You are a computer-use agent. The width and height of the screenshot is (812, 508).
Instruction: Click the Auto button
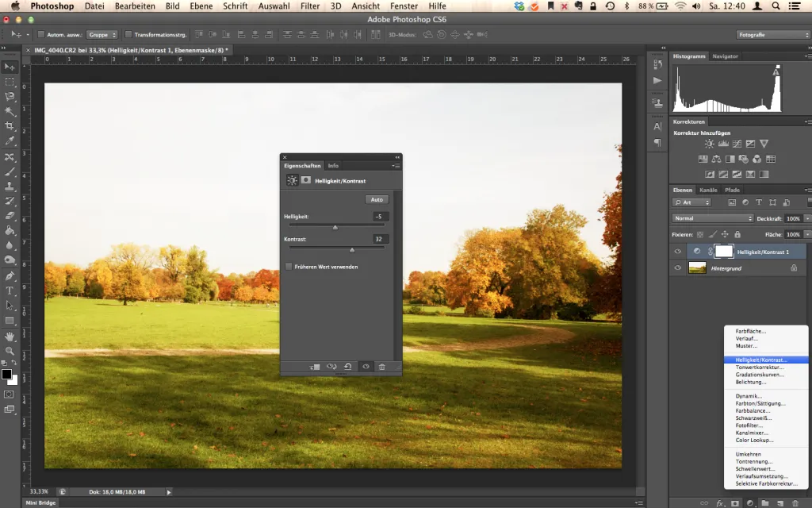pos(377,199)
